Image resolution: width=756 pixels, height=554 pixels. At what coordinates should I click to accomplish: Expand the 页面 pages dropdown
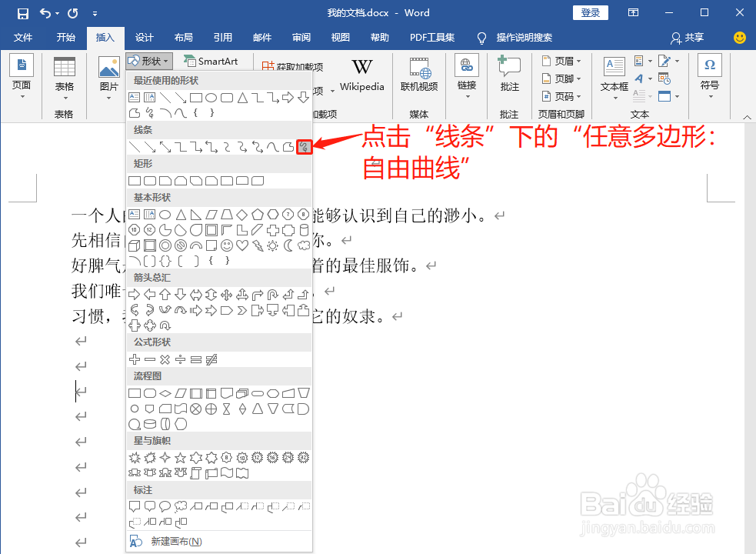coord(22,77)
